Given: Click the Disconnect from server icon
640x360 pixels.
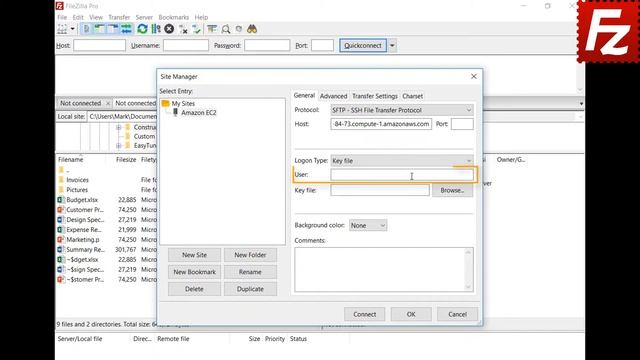Looking at the screenshot, I should pyautogui.click(x=183, y=29).
